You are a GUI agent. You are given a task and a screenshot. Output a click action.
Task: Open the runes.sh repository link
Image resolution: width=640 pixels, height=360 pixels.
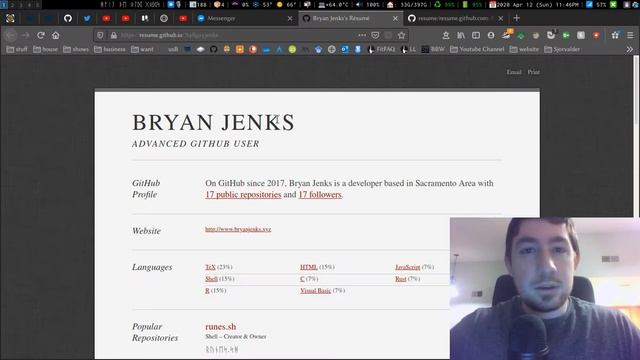(x=220, y=327)
